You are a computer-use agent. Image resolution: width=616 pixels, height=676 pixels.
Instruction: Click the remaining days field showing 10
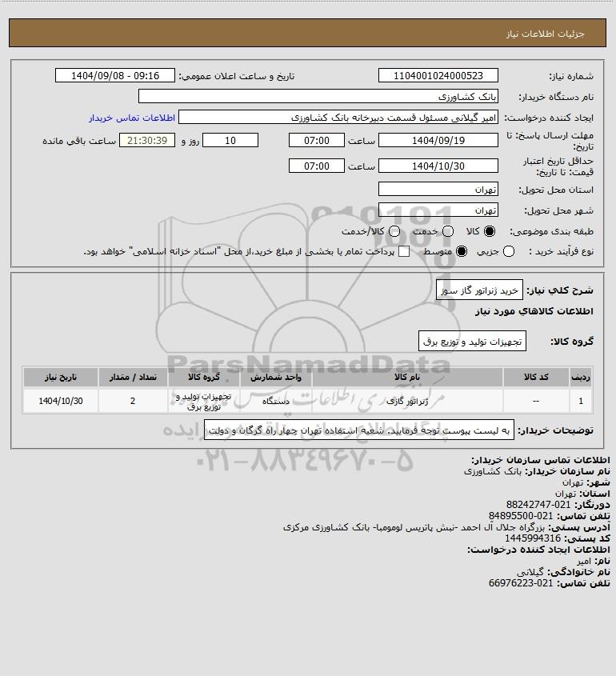coord(230,140)
